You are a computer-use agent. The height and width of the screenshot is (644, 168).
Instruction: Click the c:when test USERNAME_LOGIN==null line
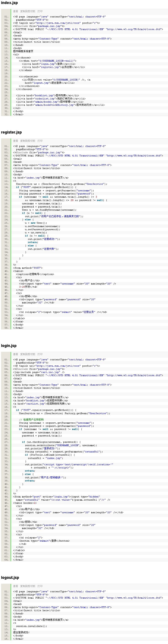[x=48, y=61]
